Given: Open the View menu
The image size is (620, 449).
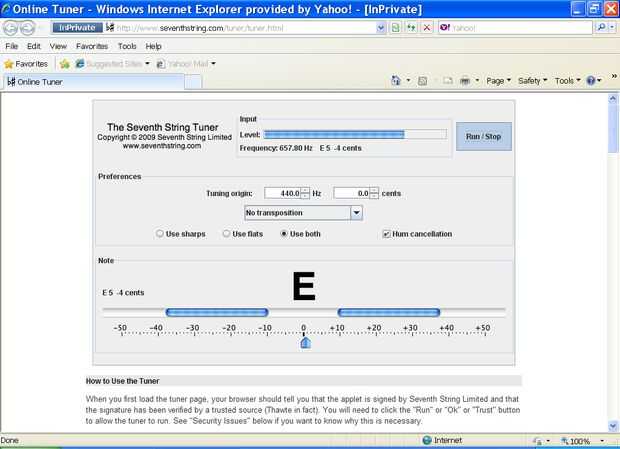Looking at the screenshot, I should coord(58,46).
